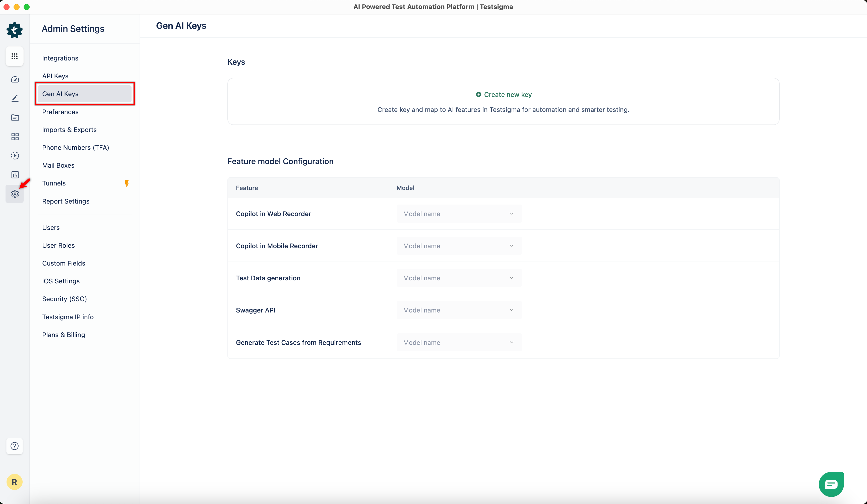Click the Testsigma gear logo icon
The height and width of the screenshot is (504, 867).
point(15,30)
